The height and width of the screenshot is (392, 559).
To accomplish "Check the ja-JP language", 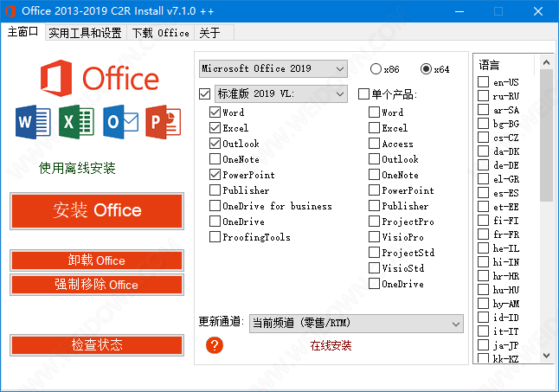I will tap(484, 345).
